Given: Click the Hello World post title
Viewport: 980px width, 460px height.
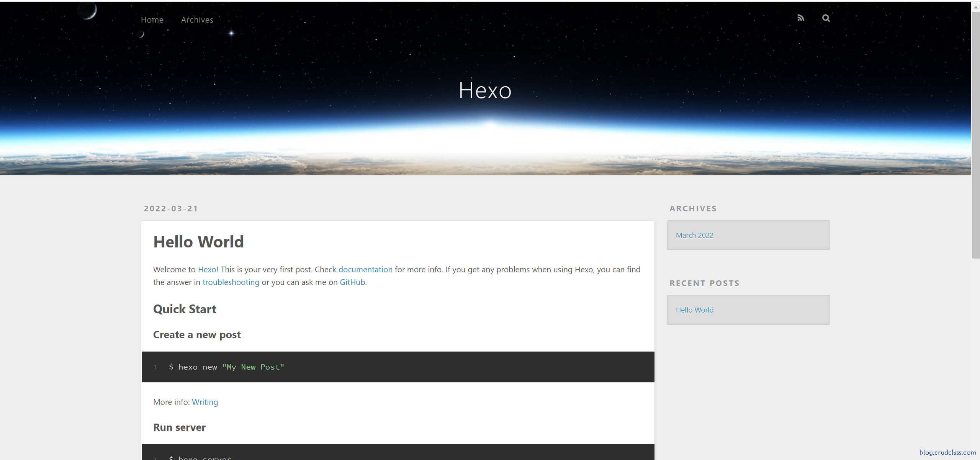Looking at the screenshot, I should tap(198, 242).
